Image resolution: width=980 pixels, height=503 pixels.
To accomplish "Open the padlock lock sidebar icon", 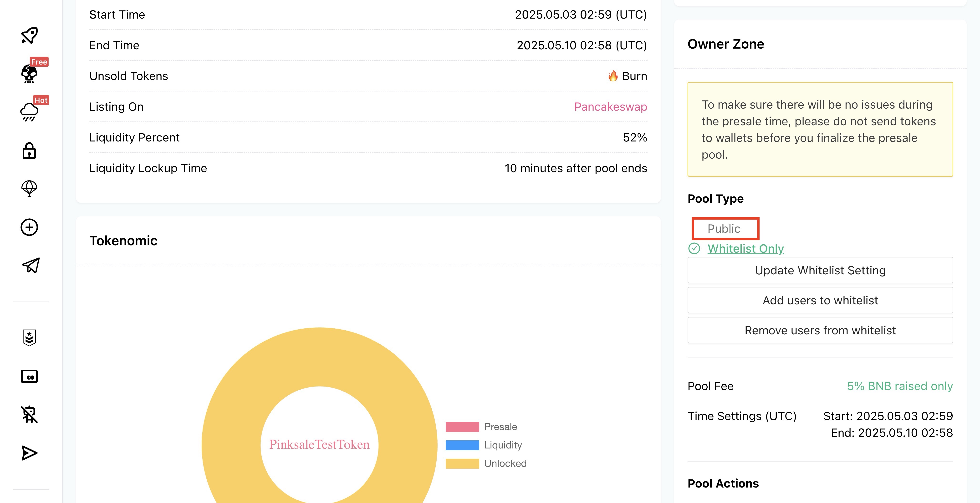I will click(x=29, y=151).
